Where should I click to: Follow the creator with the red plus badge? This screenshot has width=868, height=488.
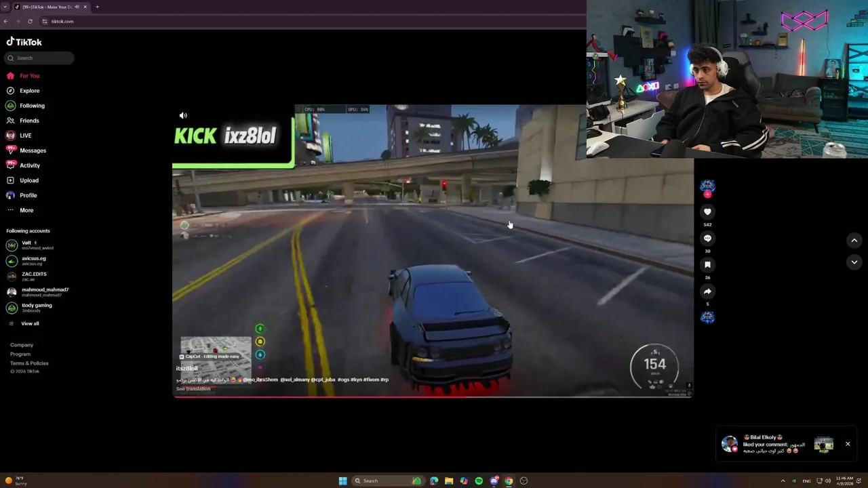707,195
